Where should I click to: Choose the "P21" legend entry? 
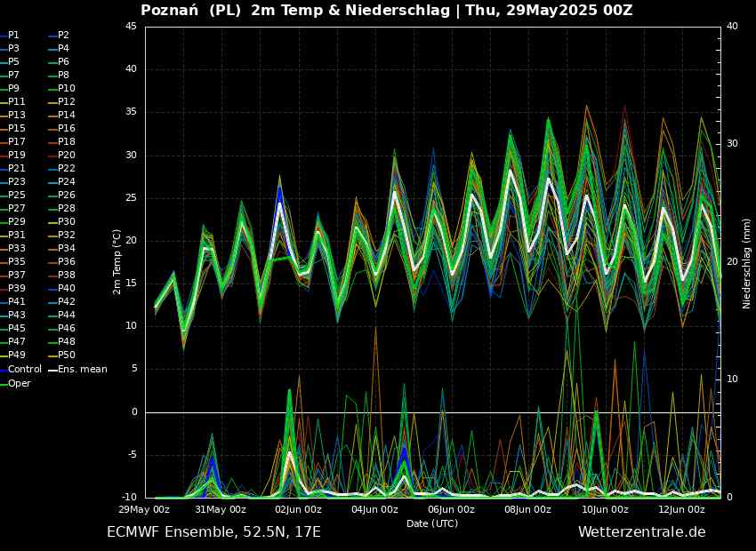point(12,168)
